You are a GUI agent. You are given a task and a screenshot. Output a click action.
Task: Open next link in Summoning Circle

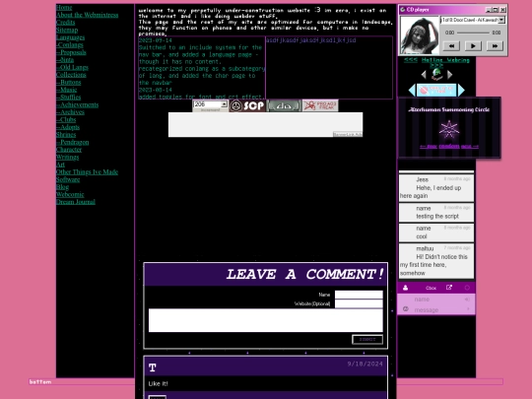point(470,146)
